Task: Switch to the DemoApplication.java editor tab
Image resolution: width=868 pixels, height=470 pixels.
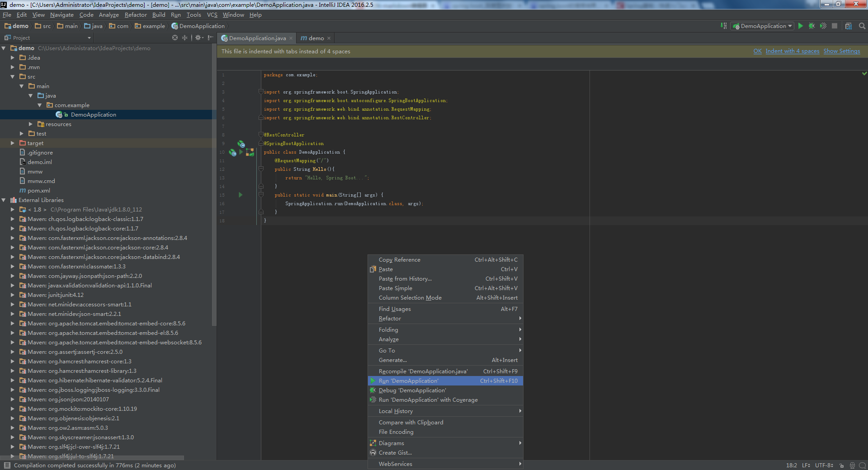Action: 257,38
